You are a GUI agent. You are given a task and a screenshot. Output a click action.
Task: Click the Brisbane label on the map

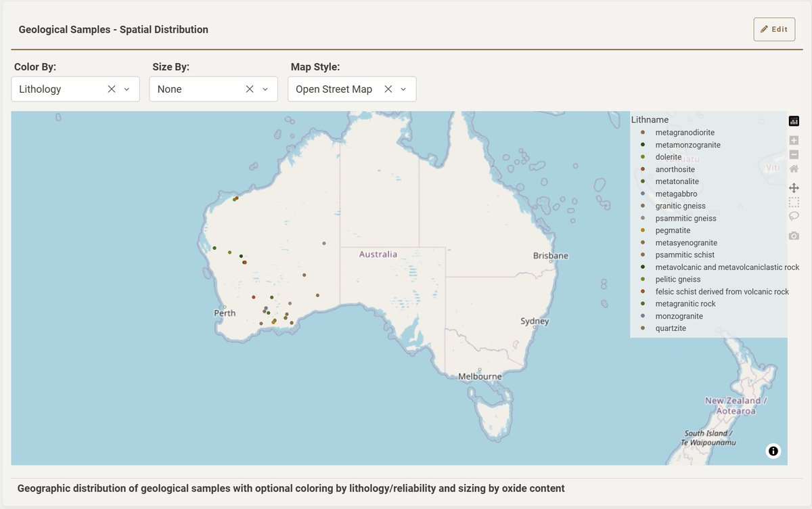pyautogui.click(x=550, y=256)
